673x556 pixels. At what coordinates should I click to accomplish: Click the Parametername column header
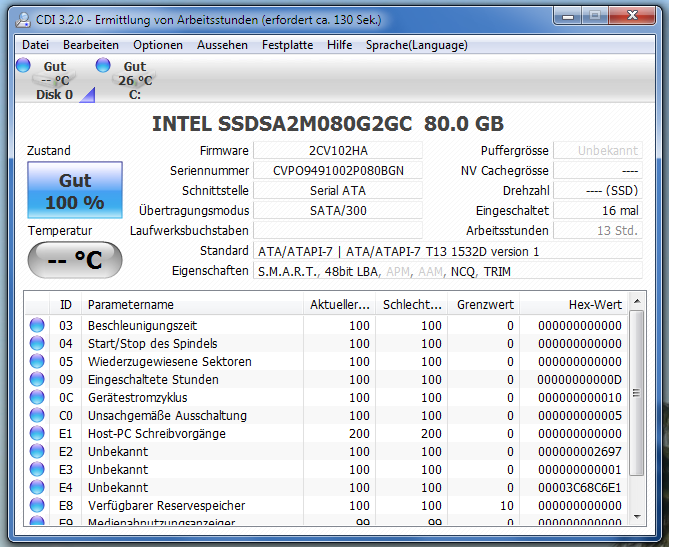tap(192, 304)
